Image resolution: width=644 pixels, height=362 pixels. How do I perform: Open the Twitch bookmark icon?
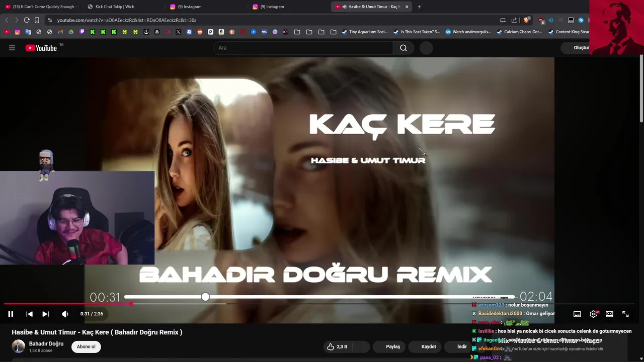click(82, 32)
